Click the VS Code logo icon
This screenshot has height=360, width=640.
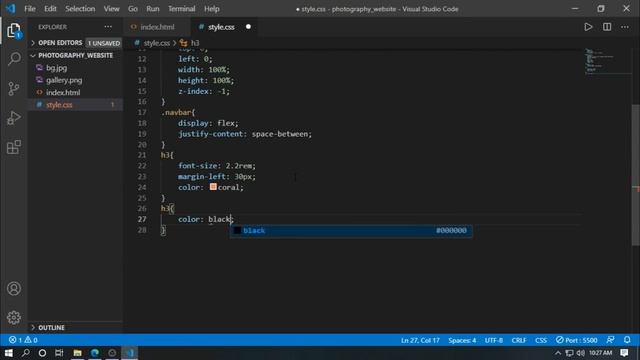tap(10, 9)
